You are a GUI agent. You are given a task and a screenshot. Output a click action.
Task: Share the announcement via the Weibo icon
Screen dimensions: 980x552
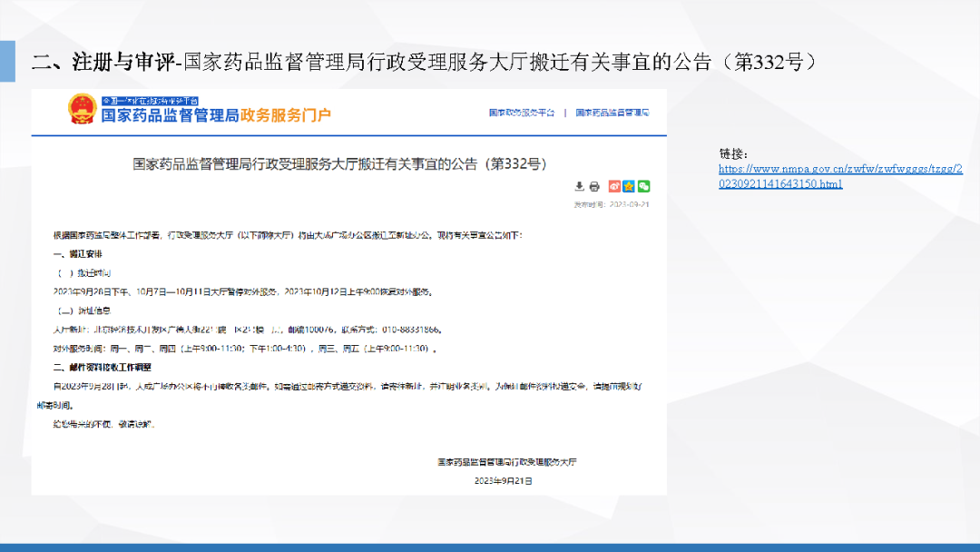coord(614,186)
